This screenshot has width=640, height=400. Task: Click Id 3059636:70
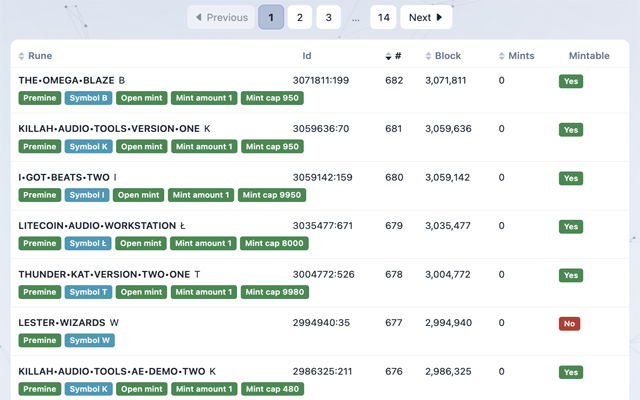pyautogui.click(x=321, y=129)
